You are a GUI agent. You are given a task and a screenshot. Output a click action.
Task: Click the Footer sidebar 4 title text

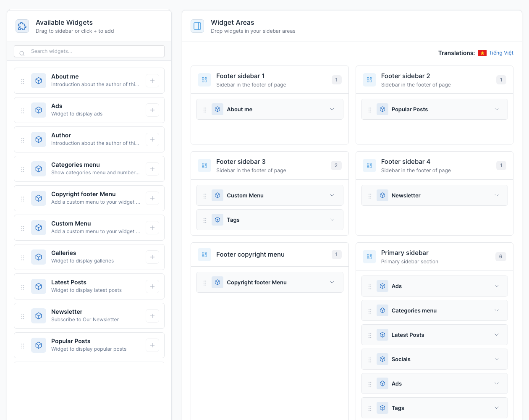[406, 162]
